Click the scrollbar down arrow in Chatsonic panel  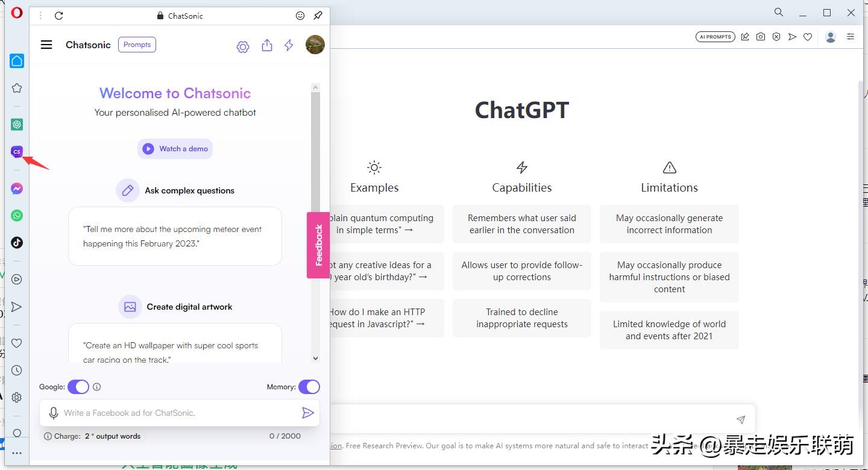point(315,357)
